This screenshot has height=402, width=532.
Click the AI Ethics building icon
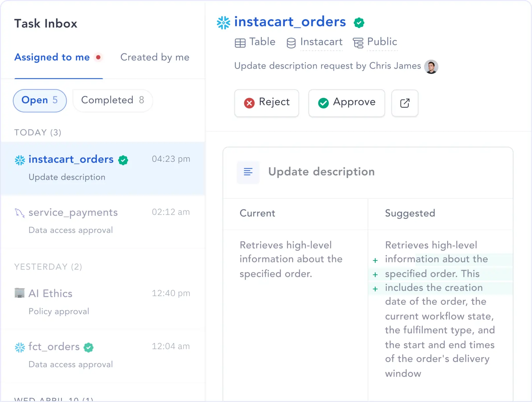click(19, 293)
